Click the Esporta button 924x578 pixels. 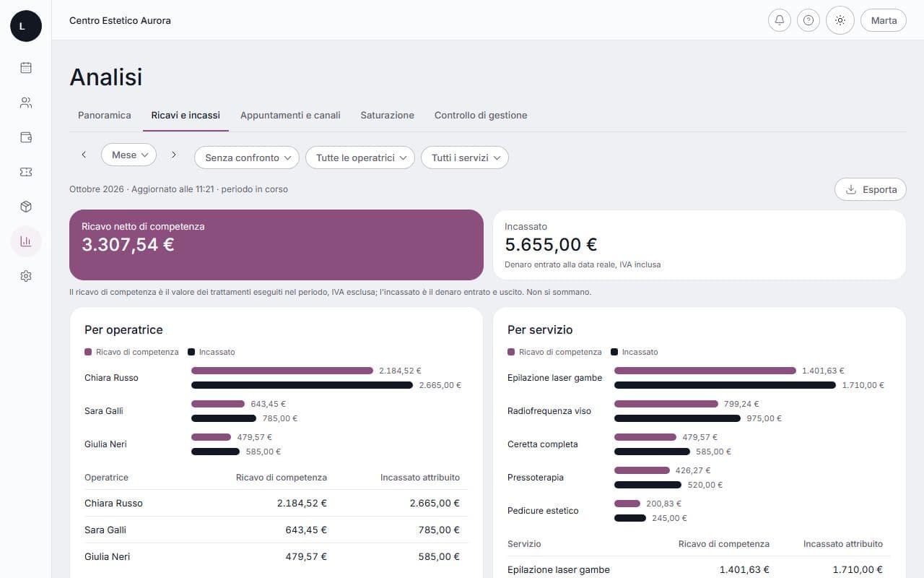coord(871,189)
